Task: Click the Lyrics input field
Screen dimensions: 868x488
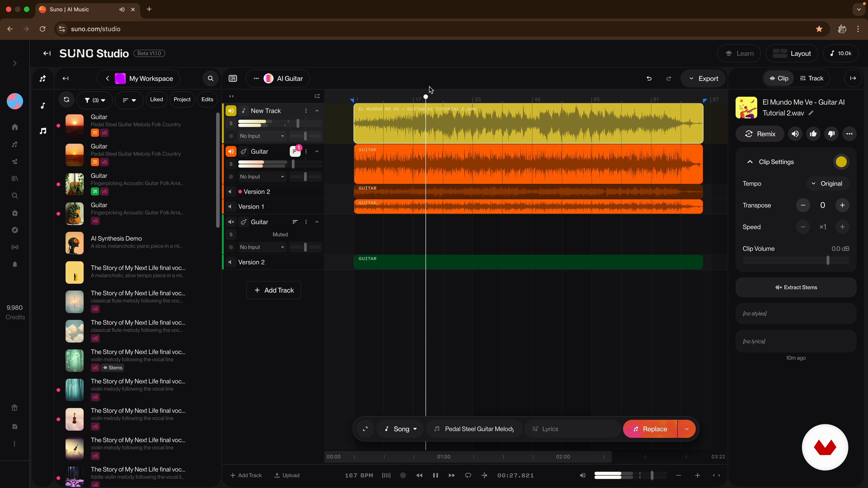Action: pyautogui.click(x=573, y=429)
